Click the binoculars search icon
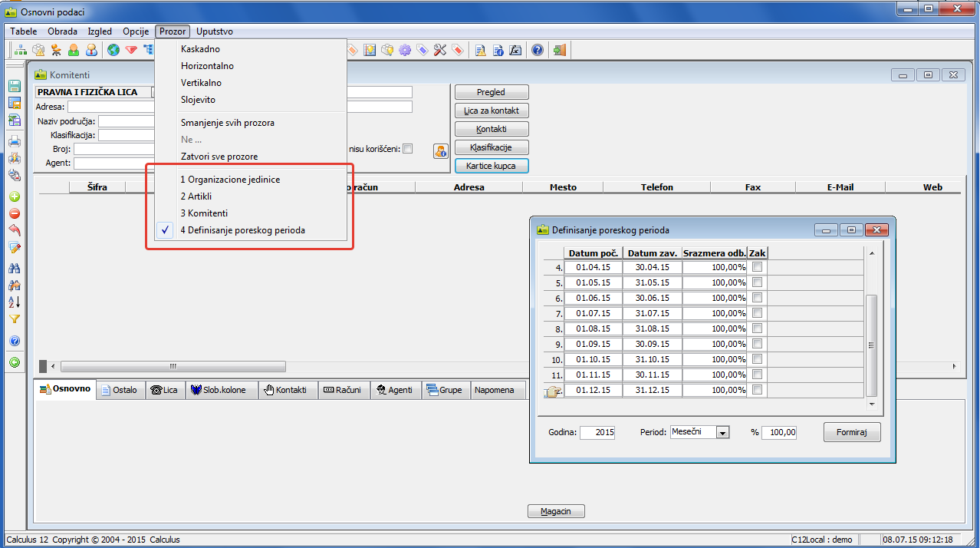The width and height of the screenshot is (980, 548). click(14, 268)
